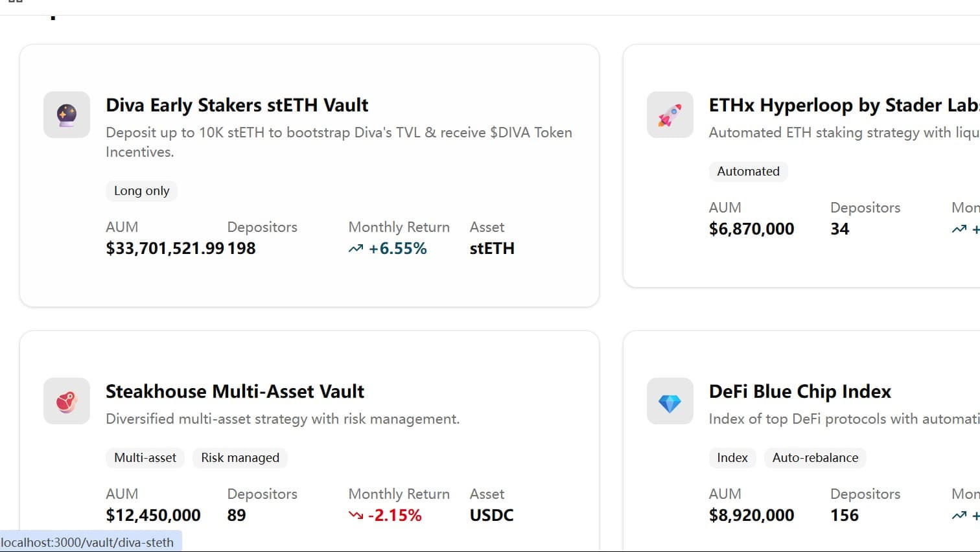Click the DeFi Blue Chip diamond icon

(670, 402)
